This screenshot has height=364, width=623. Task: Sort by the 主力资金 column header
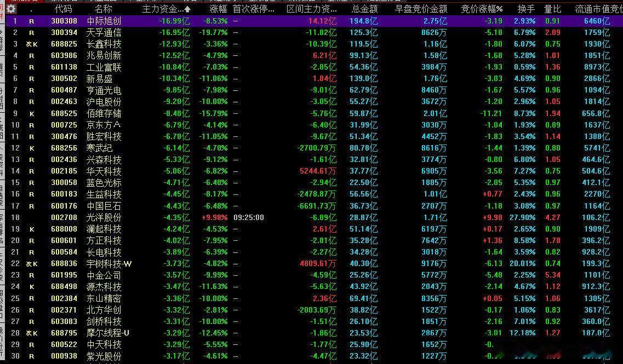pyautogui.click(x=163, y=9)
